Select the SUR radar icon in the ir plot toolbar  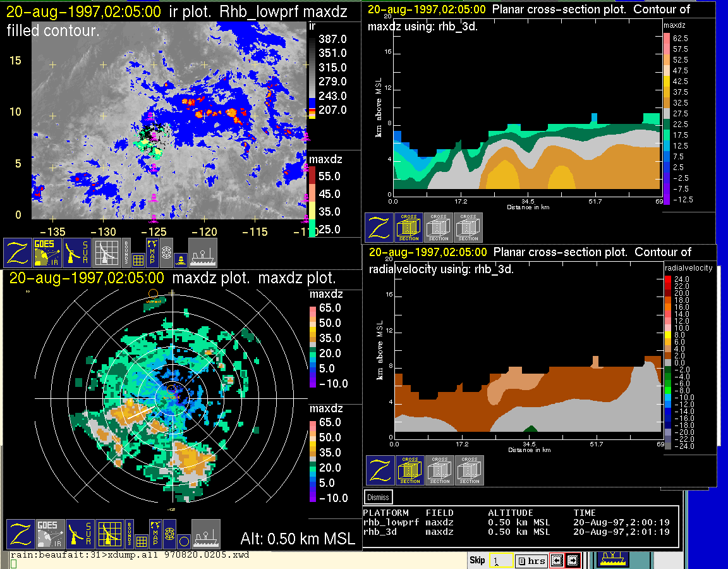78,252
